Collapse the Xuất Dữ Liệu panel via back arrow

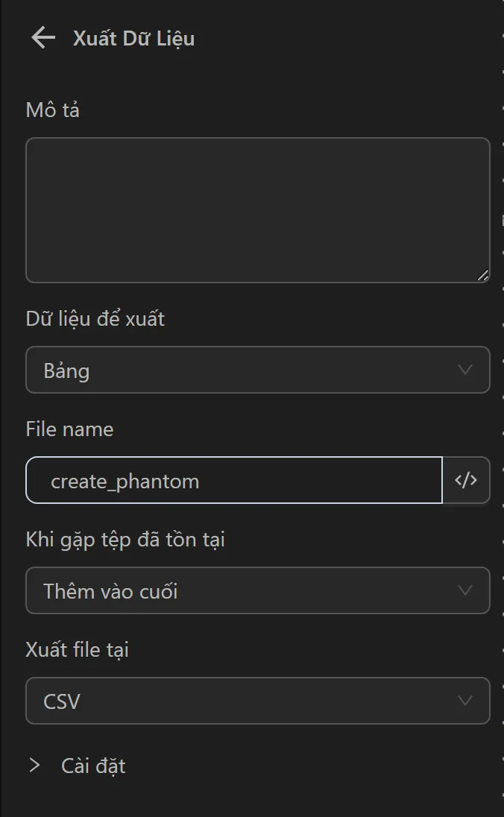(42, 38)
